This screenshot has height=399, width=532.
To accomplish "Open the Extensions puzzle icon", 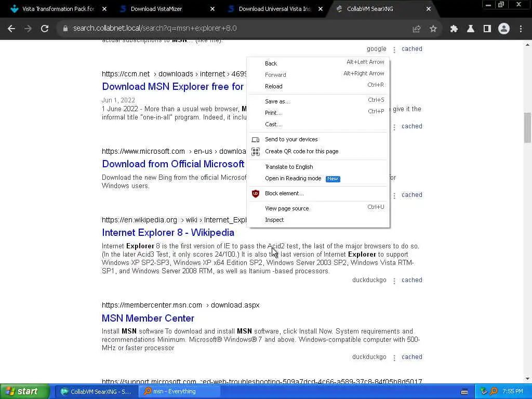I will tap(454, 29).
